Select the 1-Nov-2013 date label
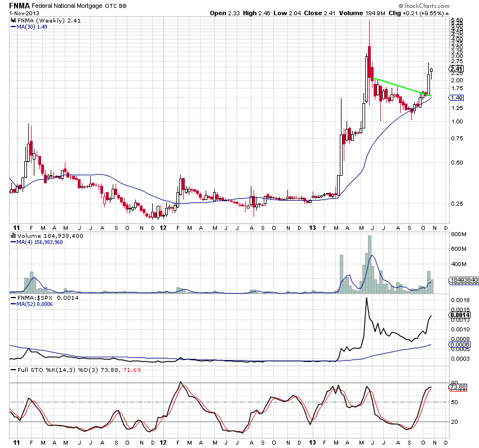Viewport: 479px width, 448px height. [24, 13]
